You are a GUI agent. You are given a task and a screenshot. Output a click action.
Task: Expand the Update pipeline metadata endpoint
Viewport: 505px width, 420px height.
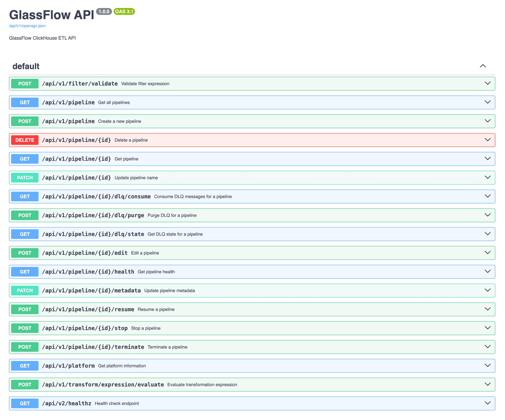tap(488, 290)
